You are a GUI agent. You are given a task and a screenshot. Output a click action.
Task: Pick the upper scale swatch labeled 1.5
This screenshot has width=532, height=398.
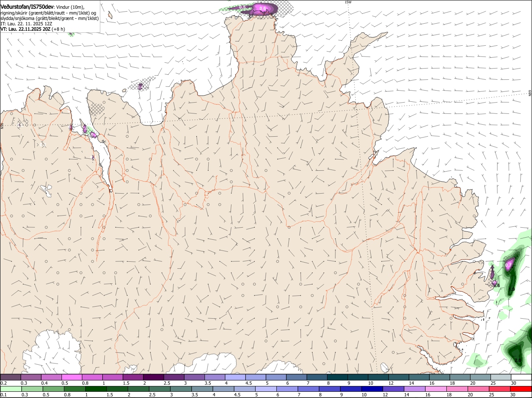133,377
